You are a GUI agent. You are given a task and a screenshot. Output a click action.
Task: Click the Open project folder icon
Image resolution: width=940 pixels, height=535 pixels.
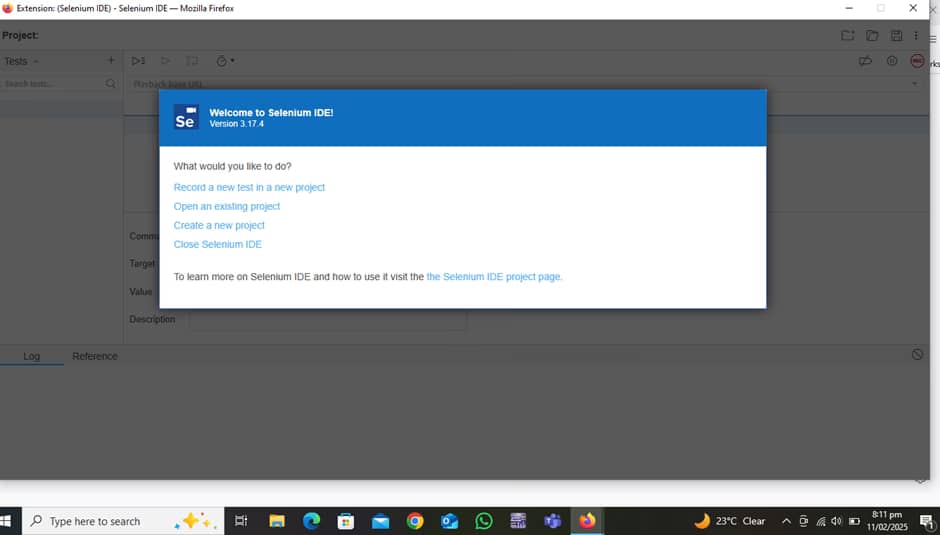pyautogui.click(x=872, y=35)
